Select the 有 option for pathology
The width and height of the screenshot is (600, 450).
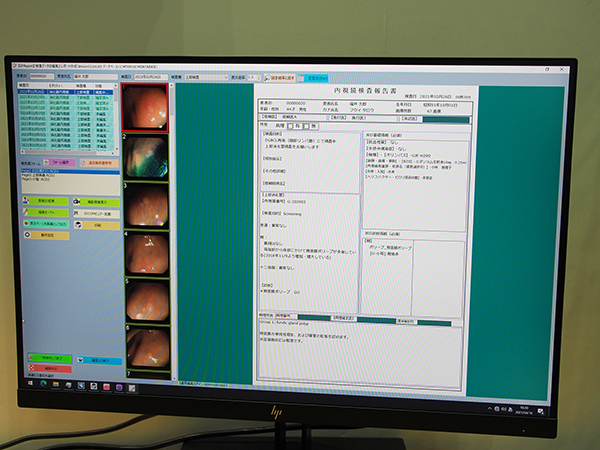pyautogui.click(x=297, y=127)
